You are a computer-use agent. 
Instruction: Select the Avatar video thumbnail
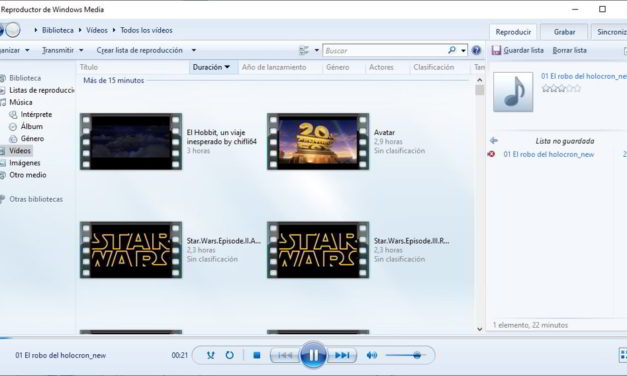pos(318,142)
